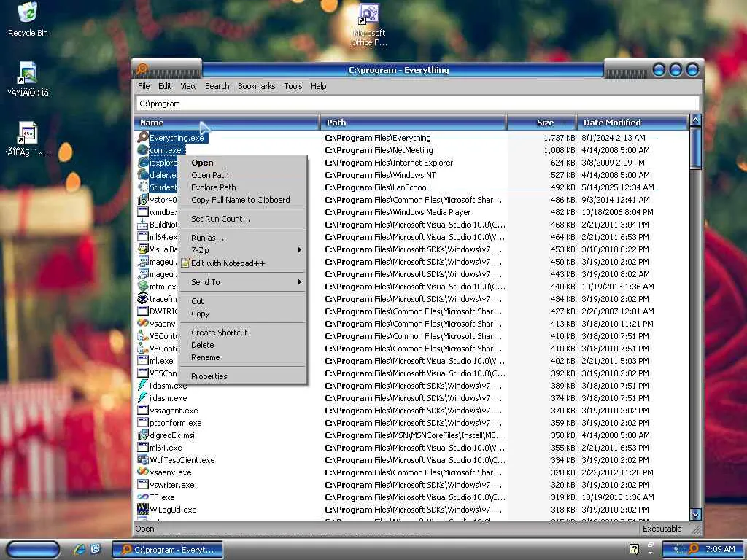Open the File menu
The image size is (747, 560).
click(144, 86)
